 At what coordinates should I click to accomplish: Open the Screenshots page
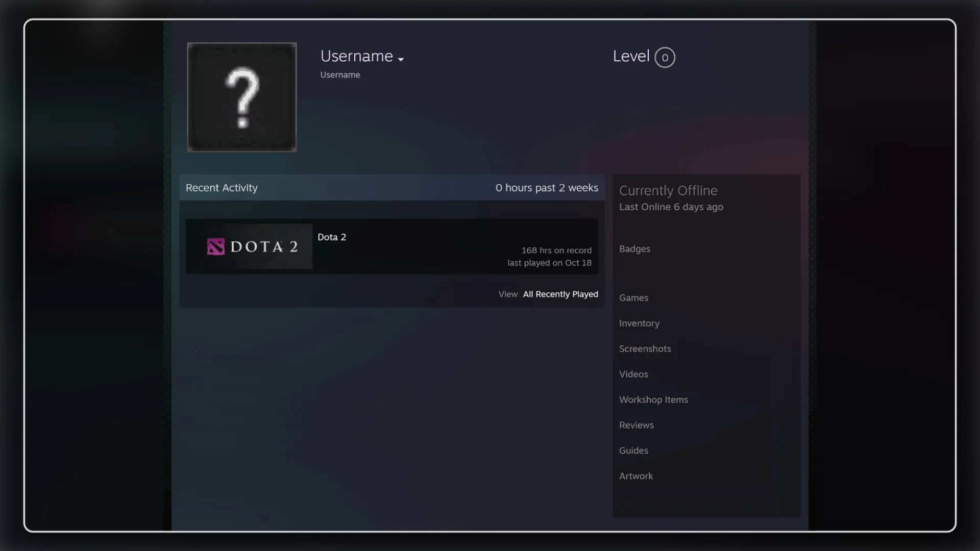click(645, 349)
